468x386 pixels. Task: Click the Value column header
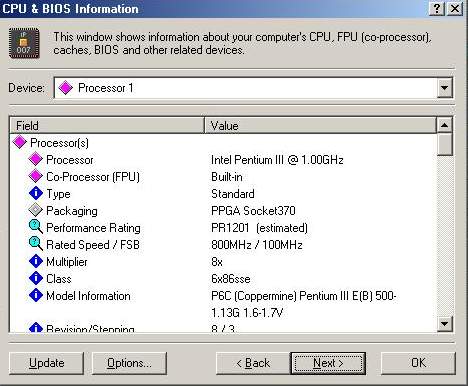pos(320,126)
